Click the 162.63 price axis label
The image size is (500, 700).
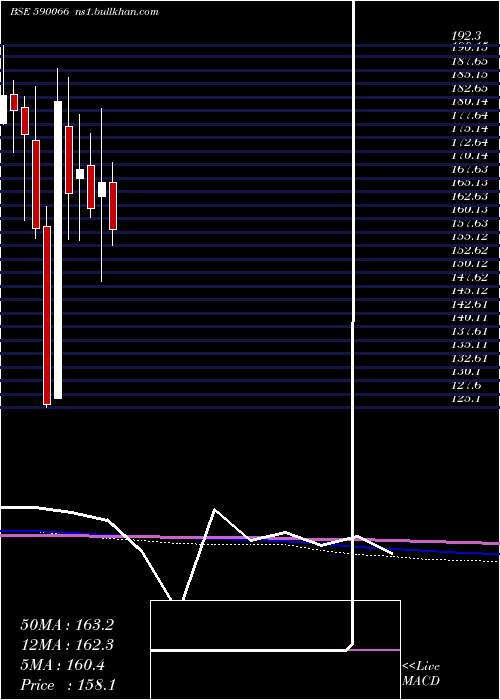469,196
